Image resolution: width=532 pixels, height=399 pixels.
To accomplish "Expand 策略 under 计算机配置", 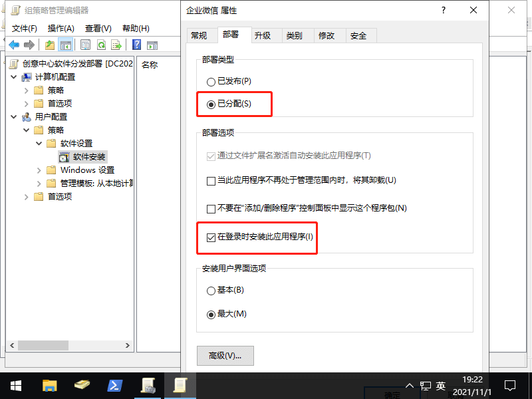I will click(x=26, y=90).
